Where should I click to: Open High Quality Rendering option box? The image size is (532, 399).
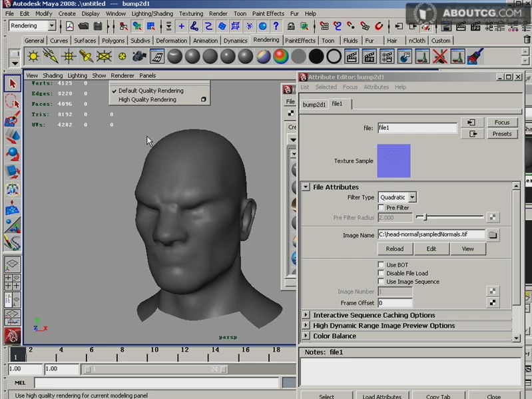tap(203, 99)
